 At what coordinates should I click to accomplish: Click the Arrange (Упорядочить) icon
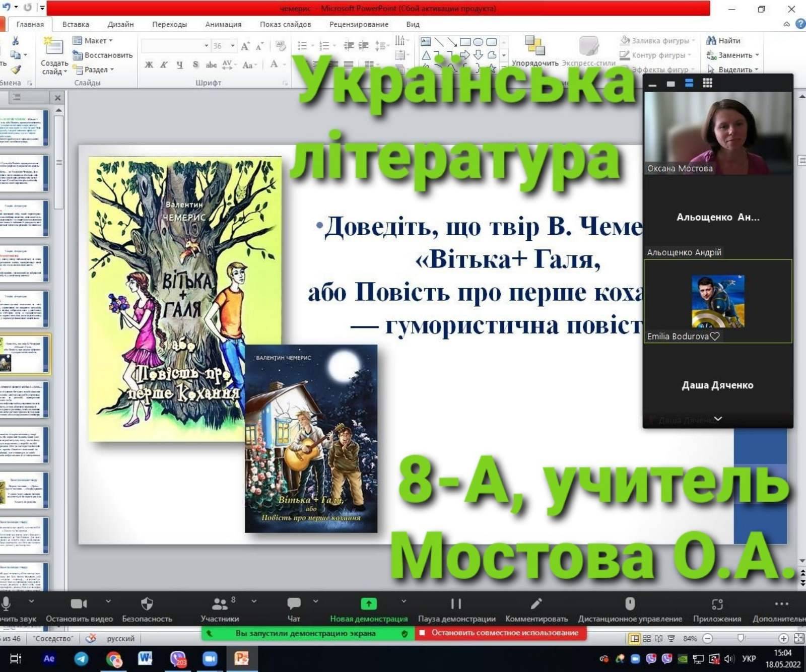point(534,46)
